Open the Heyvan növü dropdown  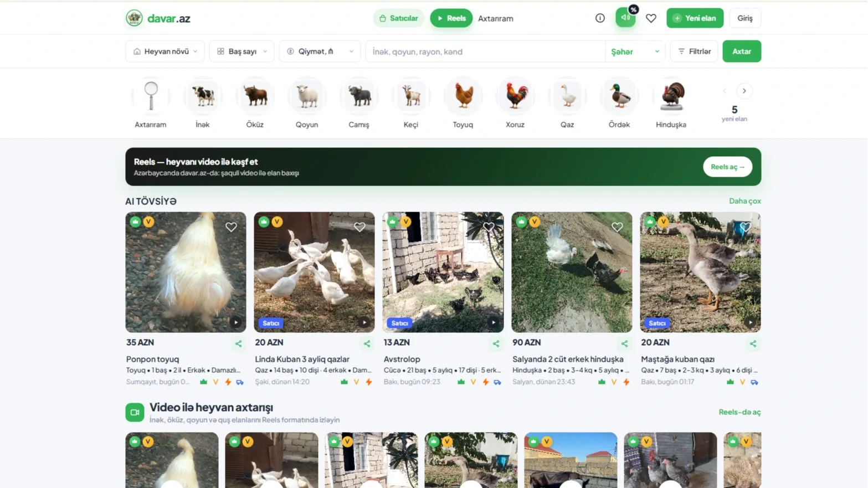click(165, 52)
